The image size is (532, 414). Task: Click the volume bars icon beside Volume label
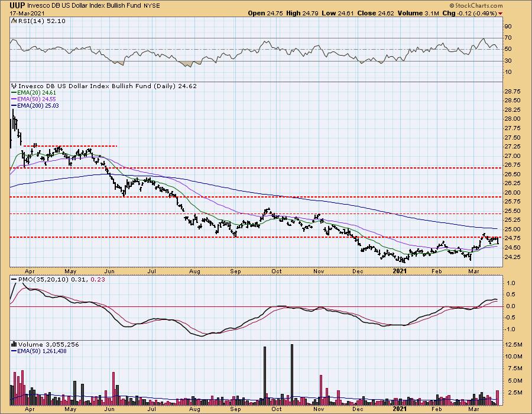tap(14, 344)
